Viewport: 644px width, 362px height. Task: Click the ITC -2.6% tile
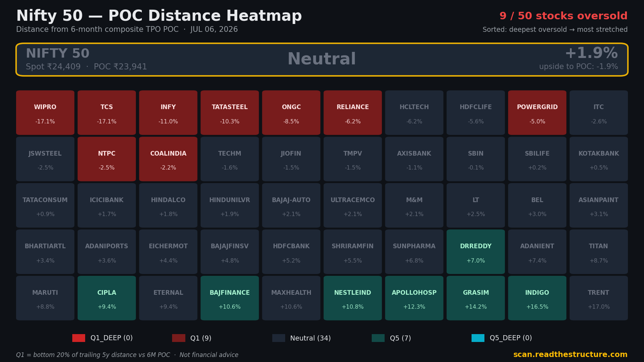[599, 113]
